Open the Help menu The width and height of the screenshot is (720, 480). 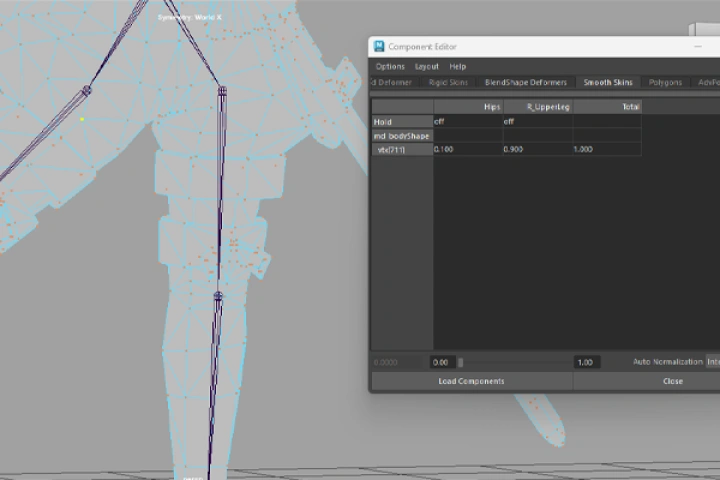[x=457, y=67]
